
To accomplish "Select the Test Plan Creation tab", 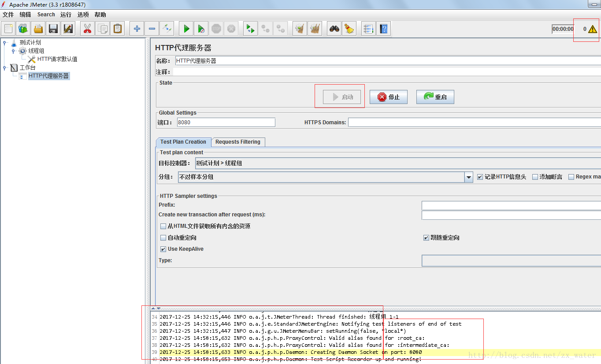I will pyautogui.click(x=183, y=142).
